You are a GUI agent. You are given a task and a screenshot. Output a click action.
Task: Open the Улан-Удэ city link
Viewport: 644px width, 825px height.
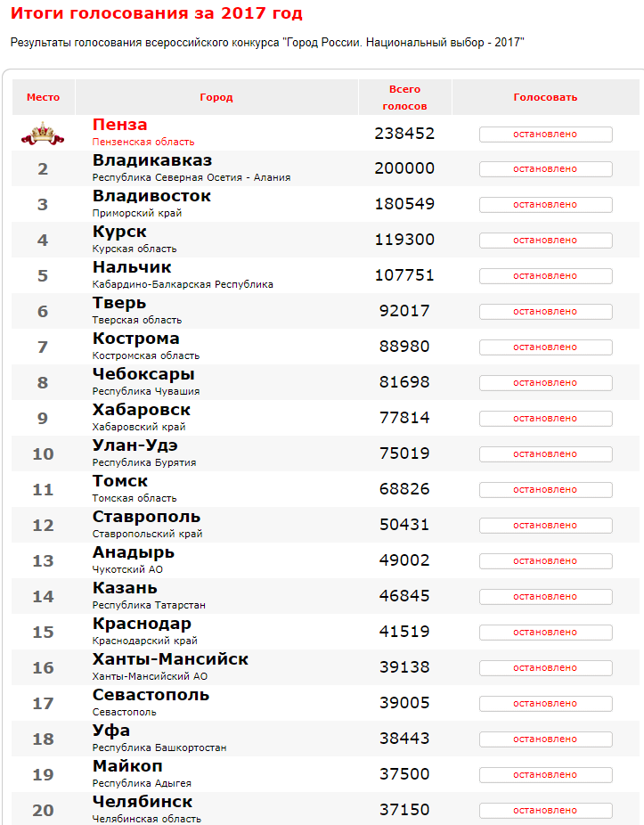(135, 445)
